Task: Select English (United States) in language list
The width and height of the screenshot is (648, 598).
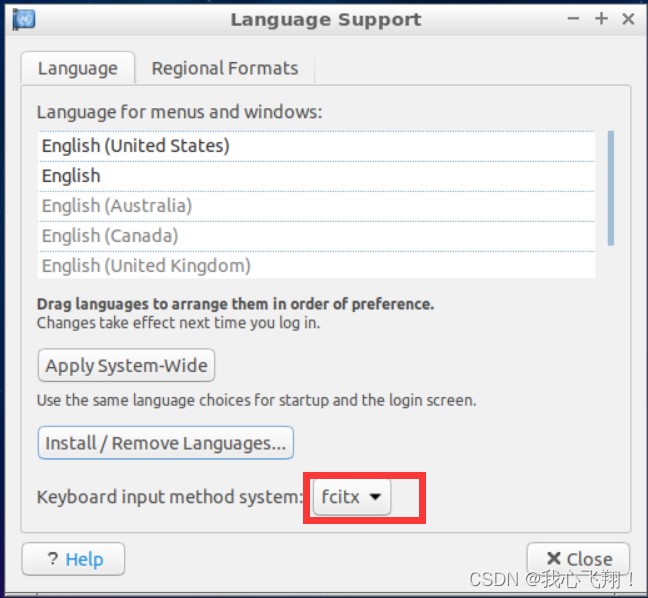Action: coord(316,146)
